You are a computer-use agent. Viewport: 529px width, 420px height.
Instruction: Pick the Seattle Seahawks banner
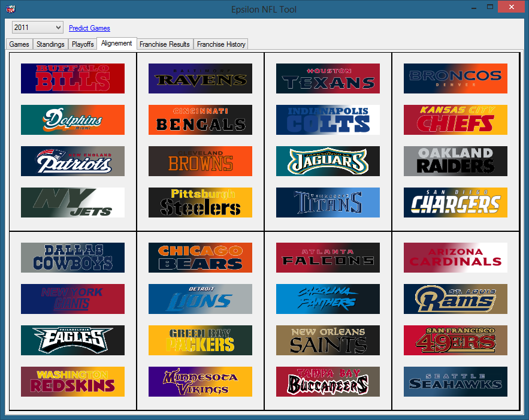pos(455,382)
